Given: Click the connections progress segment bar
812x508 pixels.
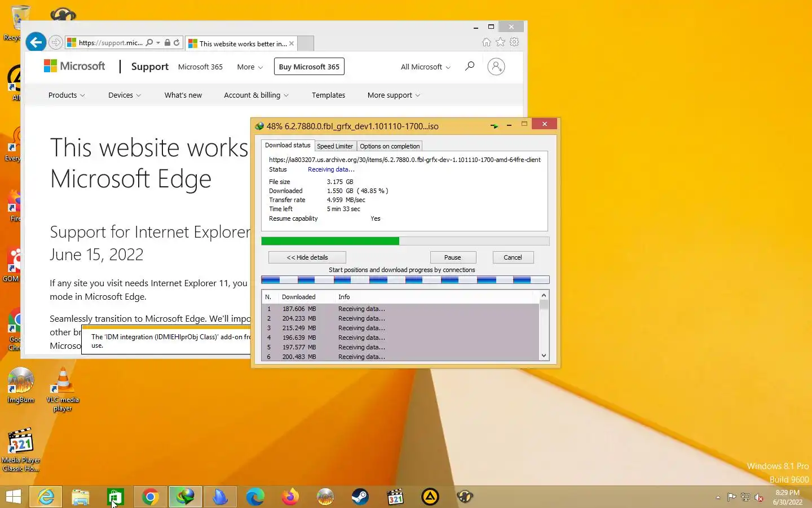Looking at the screenshot, I should [x=405, y=279].
